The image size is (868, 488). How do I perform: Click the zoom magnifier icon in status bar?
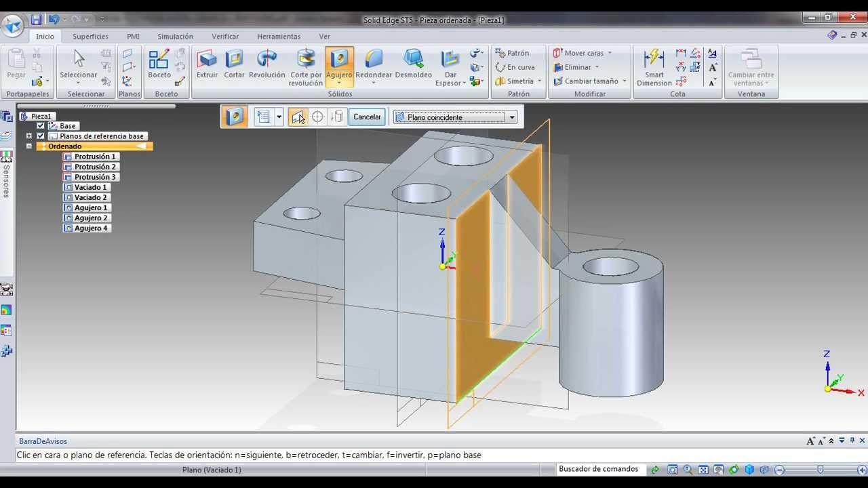(x=688, y=470)
